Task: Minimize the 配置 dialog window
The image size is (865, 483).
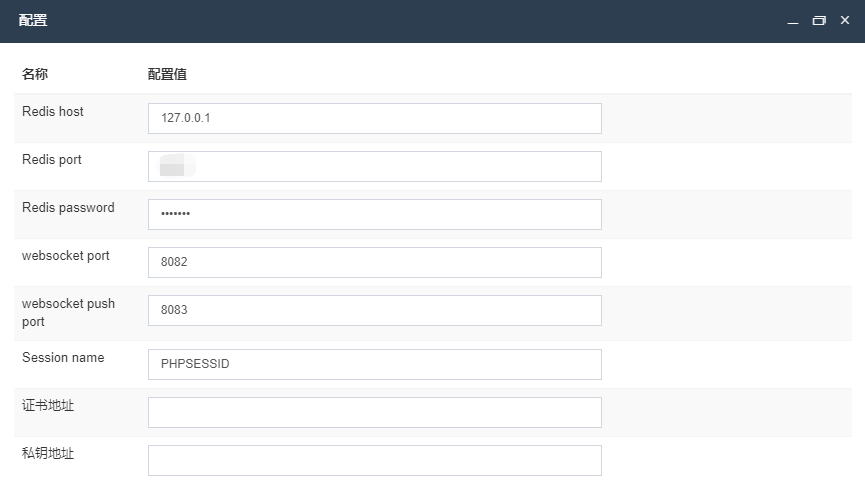Action: tap(793, 21)
